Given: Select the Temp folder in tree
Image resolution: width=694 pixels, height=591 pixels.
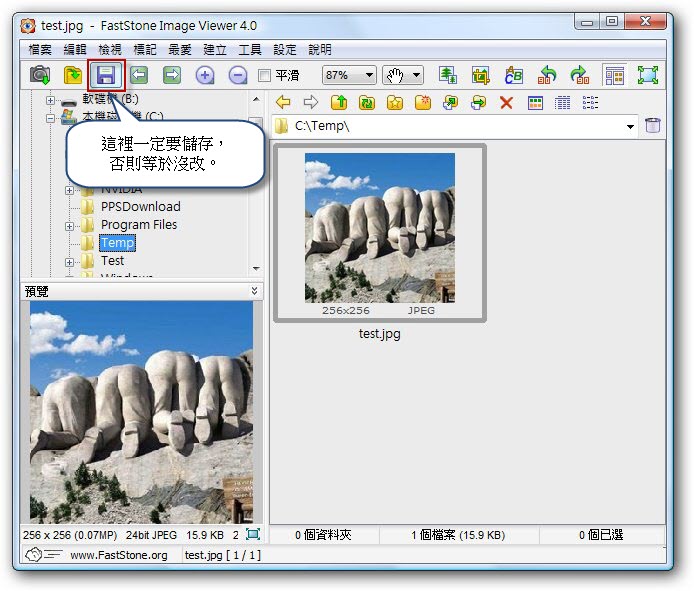Looking at the screenshot, I should [117, 243].
